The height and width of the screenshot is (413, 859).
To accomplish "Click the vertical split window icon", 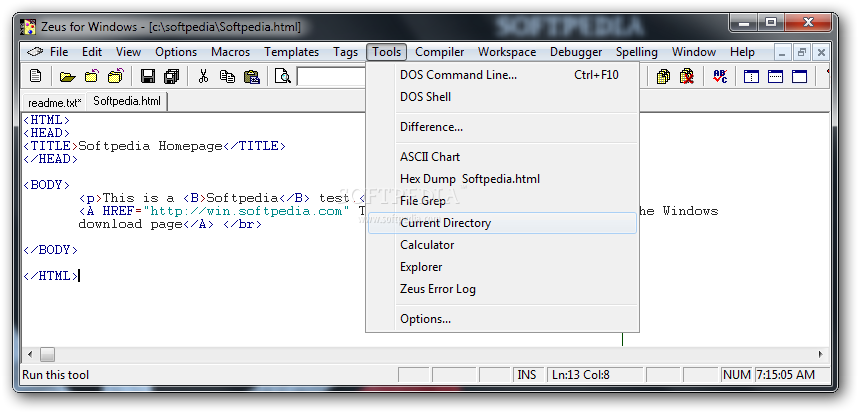I will click(x=751, y=76).
